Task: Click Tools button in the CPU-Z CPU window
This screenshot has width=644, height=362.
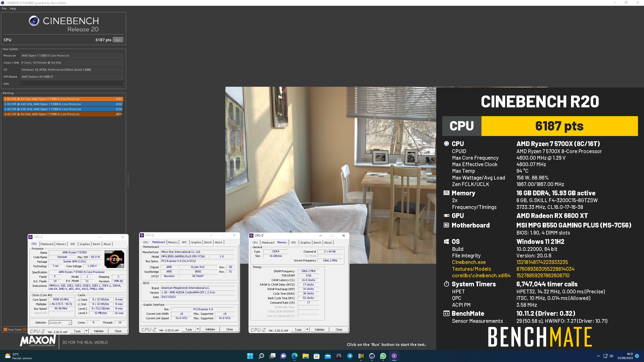Action: [x=77, y=331]
